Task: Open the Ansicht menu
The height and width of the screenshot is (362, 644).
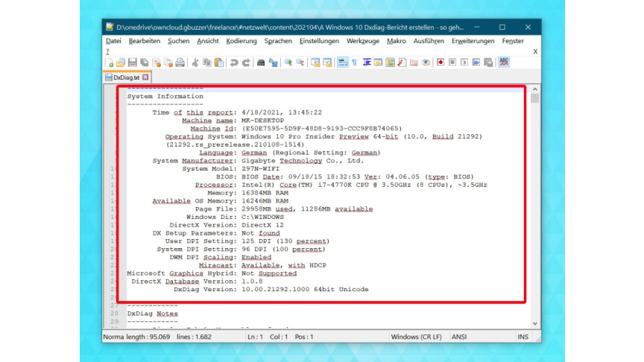Action: pos(208,41)
